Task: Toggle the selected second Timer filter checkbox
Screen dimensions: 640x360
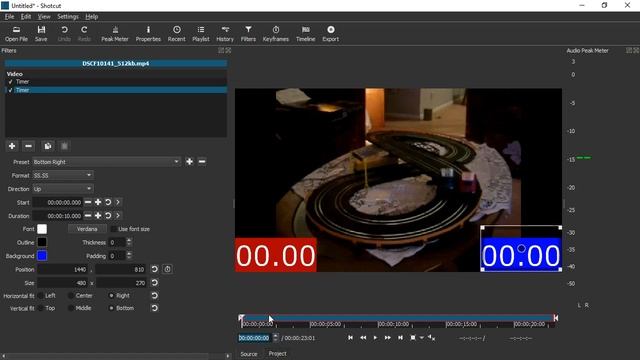Action: coord(10,90)
